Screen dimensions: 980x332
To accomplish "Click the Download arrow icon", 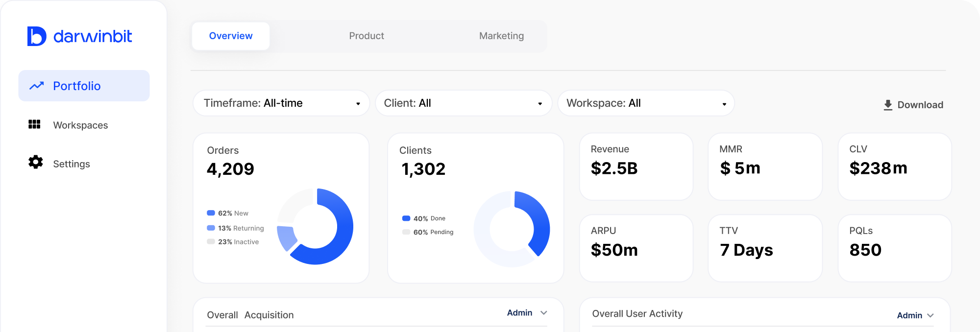I will (888, 105).
